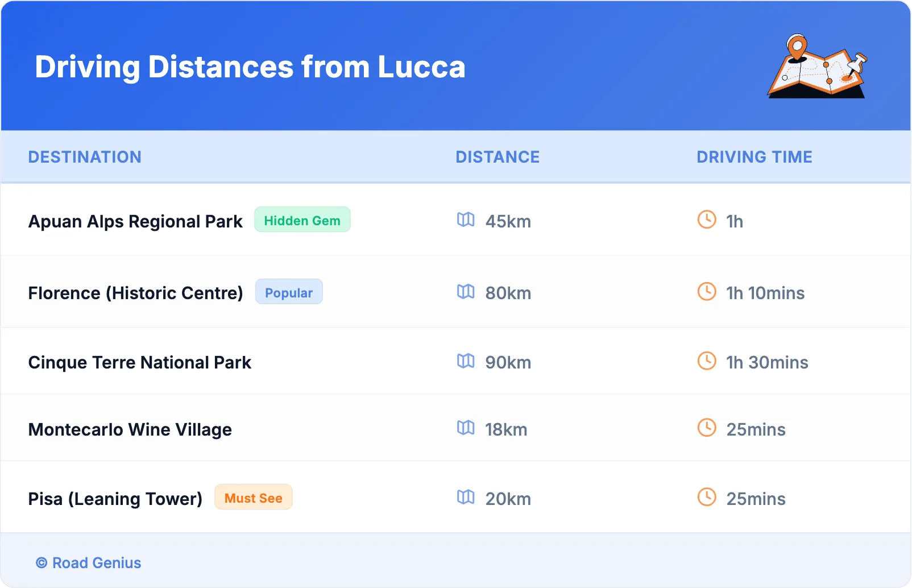Viewport: 912px width, 588px height.
Task: Select Montecarlo Wine Village destination
Action: click(x=130, y=429)
